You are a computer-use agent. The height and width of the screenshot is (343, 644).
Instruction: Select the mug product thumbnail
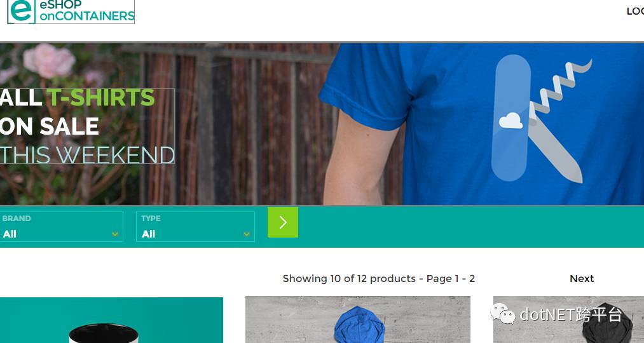coord(111,320)
